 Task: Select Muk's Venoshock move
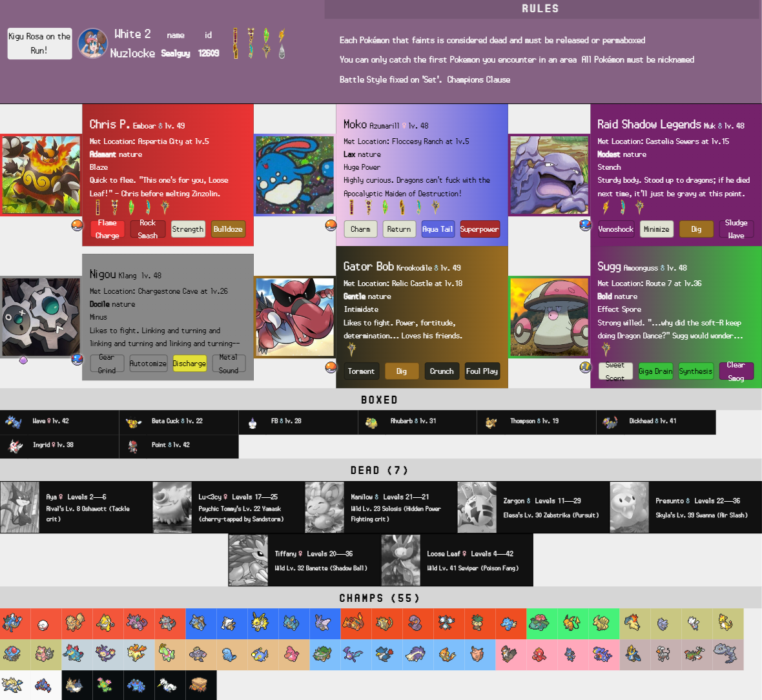[x=615, y=229]
